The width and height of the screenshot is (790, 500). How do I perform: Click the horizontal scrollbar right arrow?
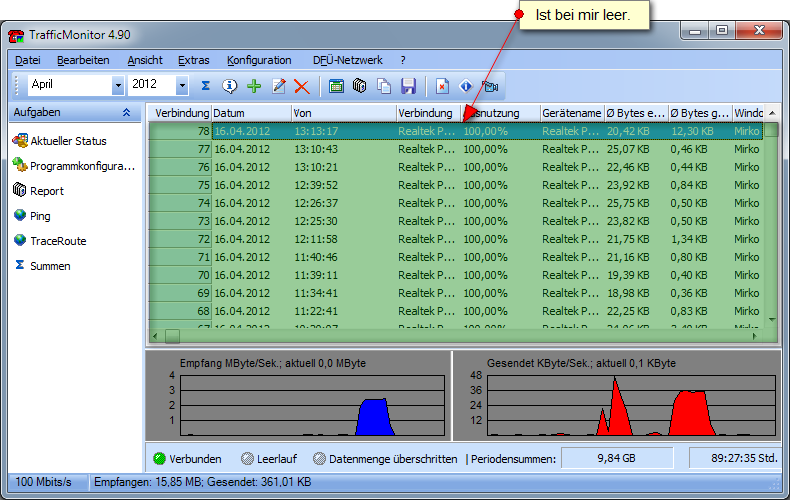(x=754, y=336)
